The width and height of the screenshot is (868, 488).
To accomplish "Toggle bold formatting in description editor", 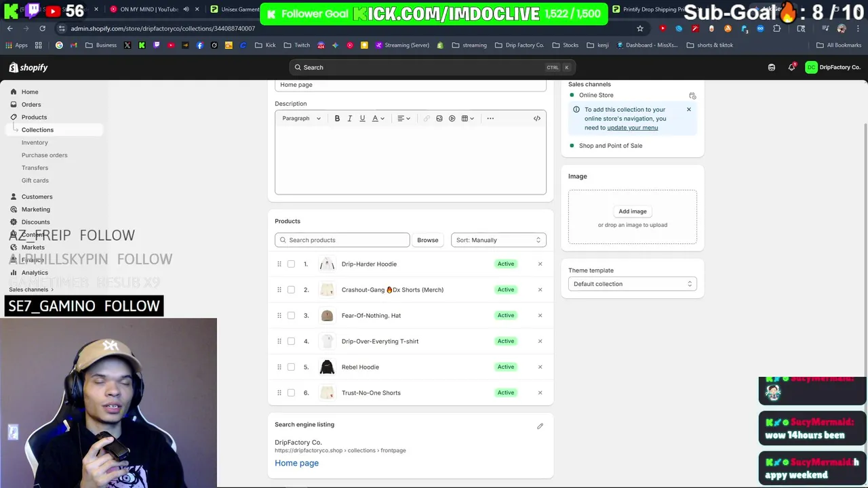I will click(337, 119).
